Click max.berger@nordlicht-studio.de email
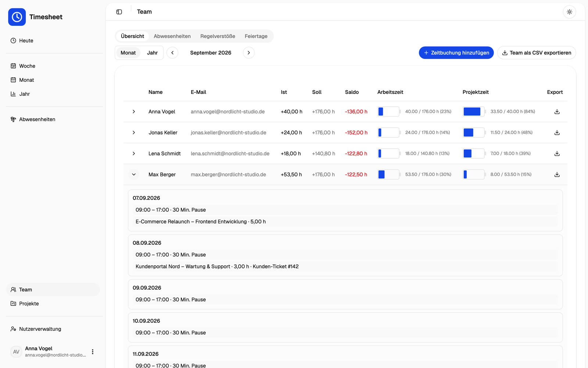588x368 pixels. [x=228, y=174]
